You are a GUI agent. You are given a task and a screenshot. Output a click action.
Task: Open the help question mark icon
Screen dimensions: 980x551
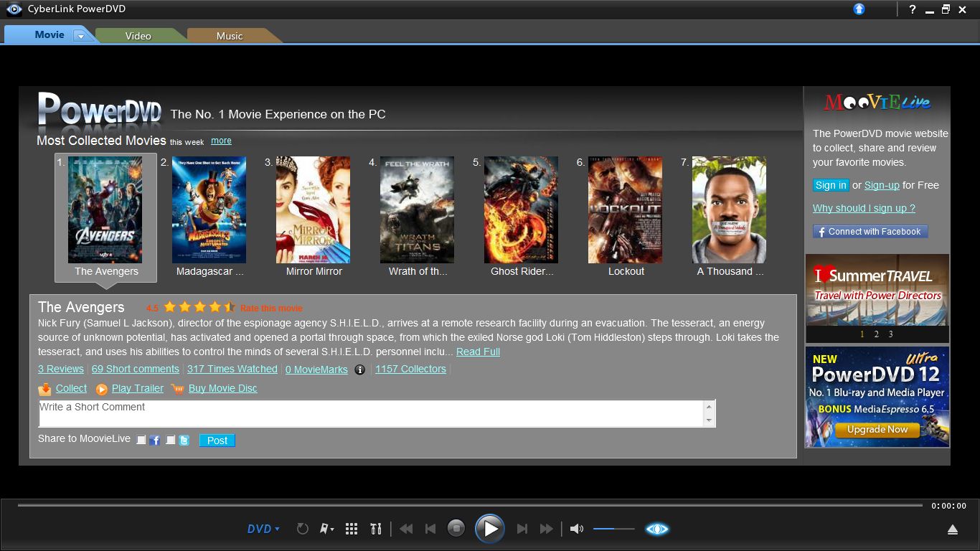(x=913, y=9)
